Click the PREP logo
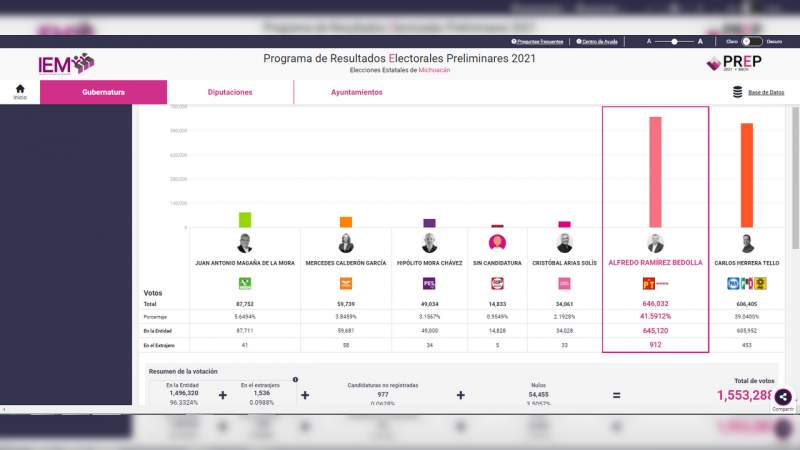The width and height of the screenshot is (800, 450). coord(734,63)
